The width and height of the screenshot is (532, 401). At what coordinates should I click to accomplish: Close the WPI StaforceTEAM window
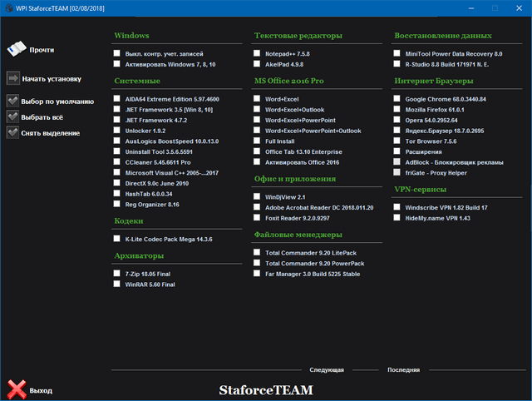[x=519, y=7]
